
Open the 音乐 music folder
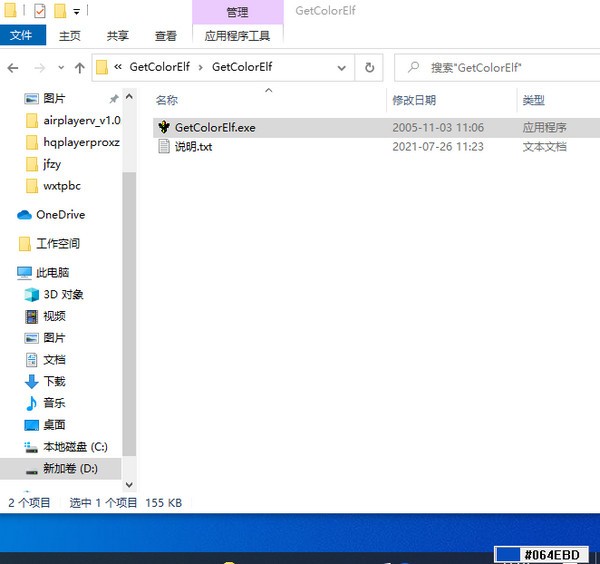[54, 403]
